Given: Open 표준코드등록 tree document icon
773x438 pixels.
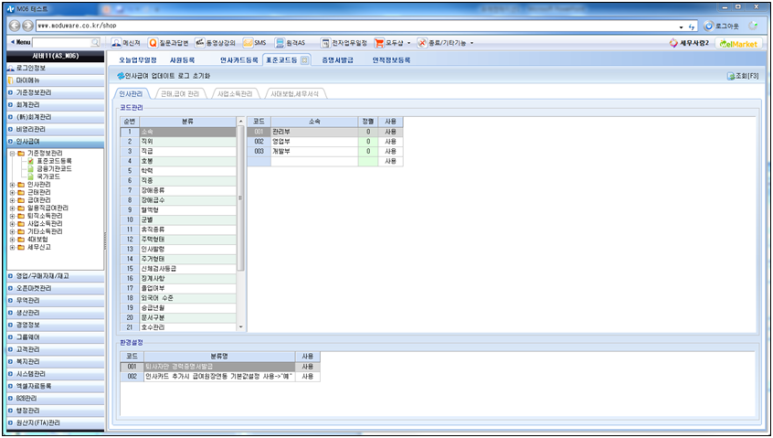Looking at the screenshot, I should [31, 161].
